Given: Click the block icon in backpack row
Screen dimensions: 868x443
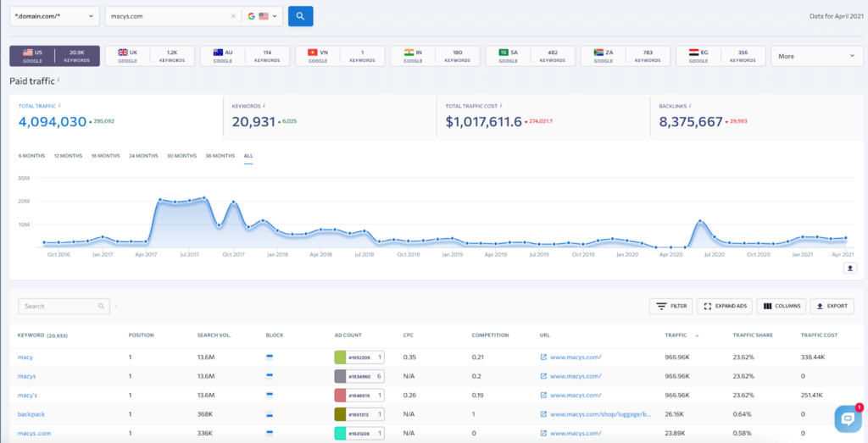Looking at the screenshot, I should pyautogui.click(x=270, y=414).
